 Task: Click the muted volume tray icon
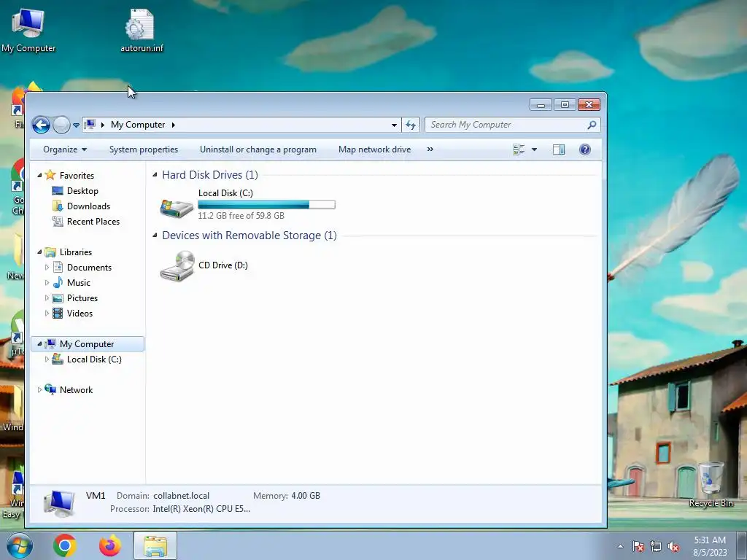673,547
